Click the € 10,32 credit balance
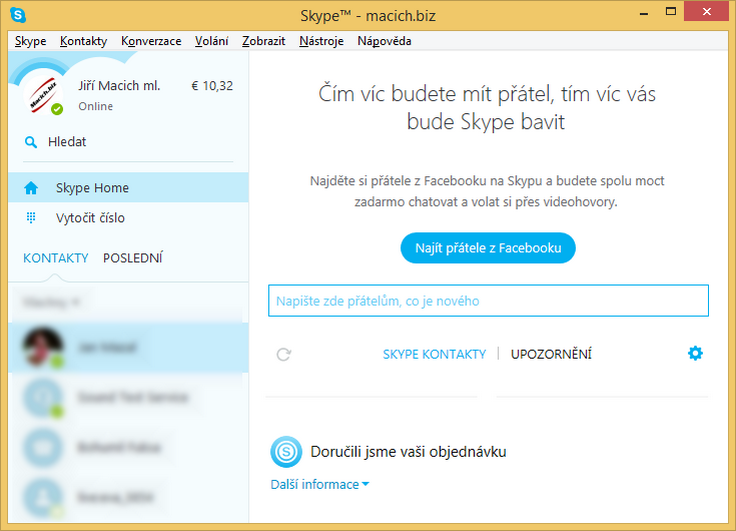 pos(211,86)
